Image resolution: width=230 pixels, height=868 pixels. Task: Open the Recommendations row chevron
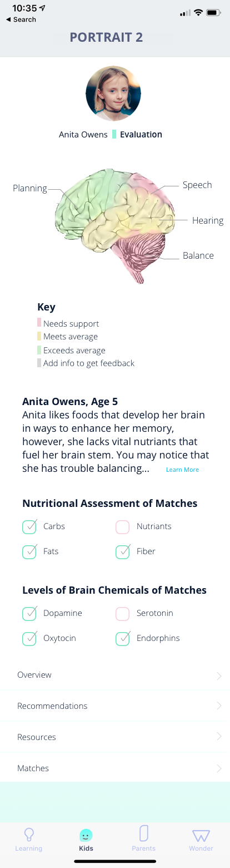tap(219, 706)
